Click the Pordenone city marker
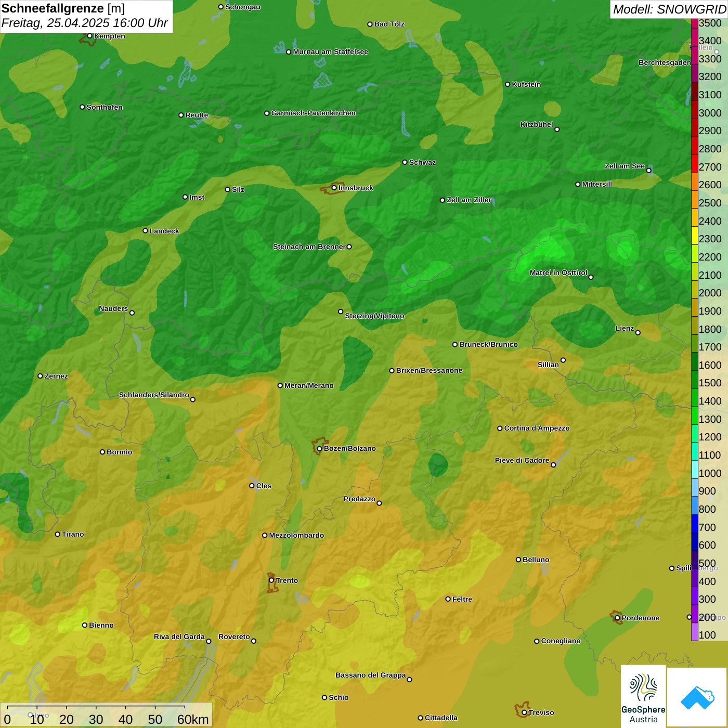 [617, 618]
